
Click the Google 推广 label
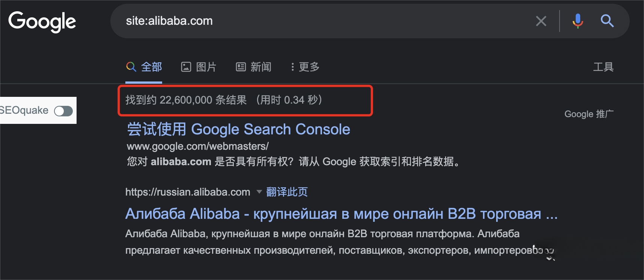click(x=589, y=114)
